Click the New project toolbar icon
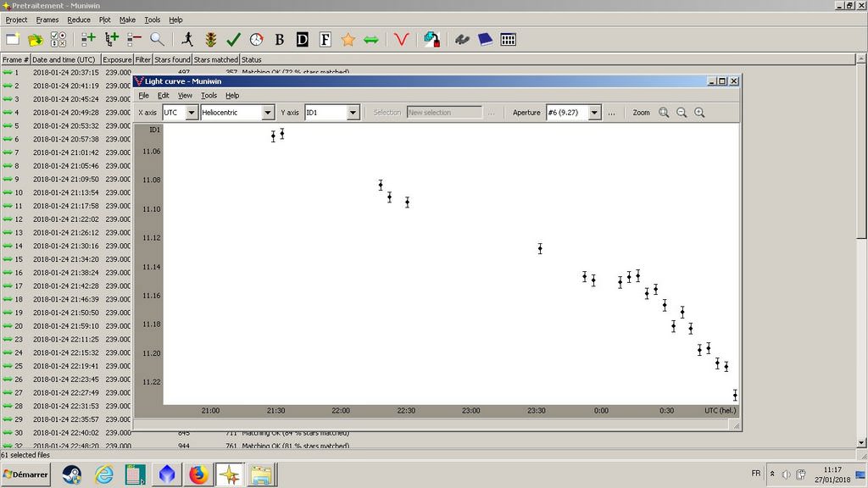Screen dimensions: 868x488 [x=13, y=39]
